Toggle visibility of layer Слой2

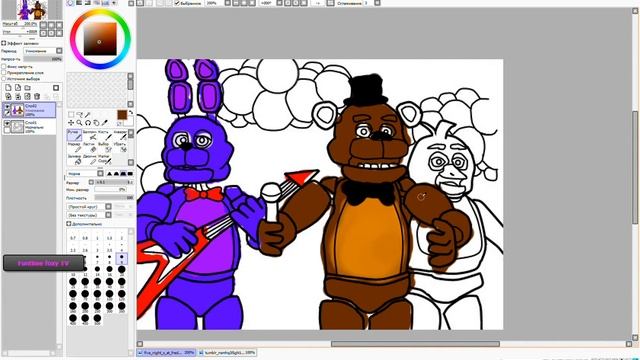(x=7, y=107)
